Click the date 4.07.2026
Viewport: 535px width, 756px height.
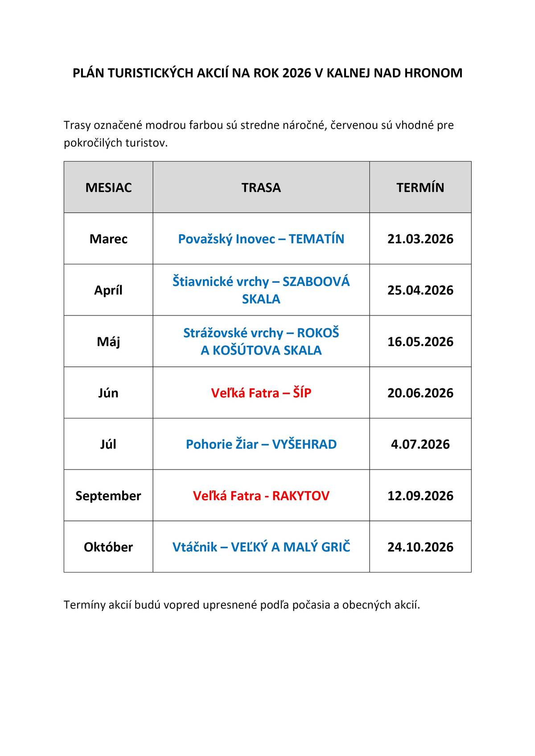(420, 444)
